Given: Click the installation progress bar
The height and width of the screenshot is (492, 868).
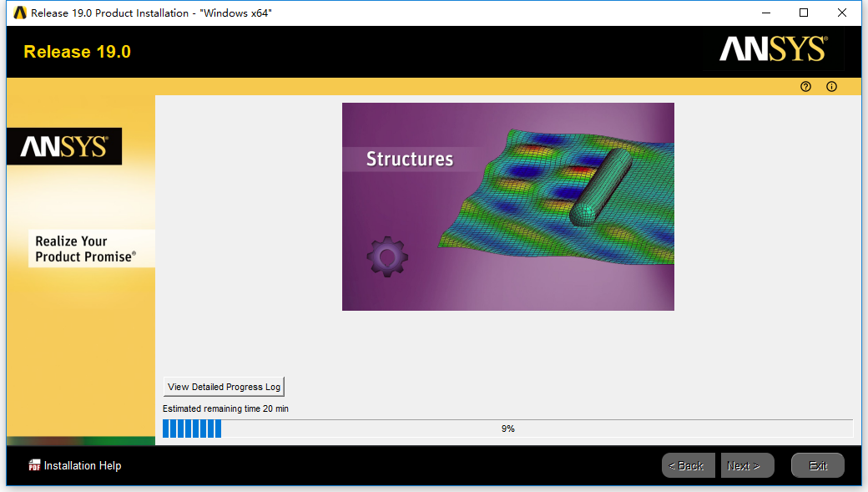Looking at the screenshot, I should tap(507, 429).
